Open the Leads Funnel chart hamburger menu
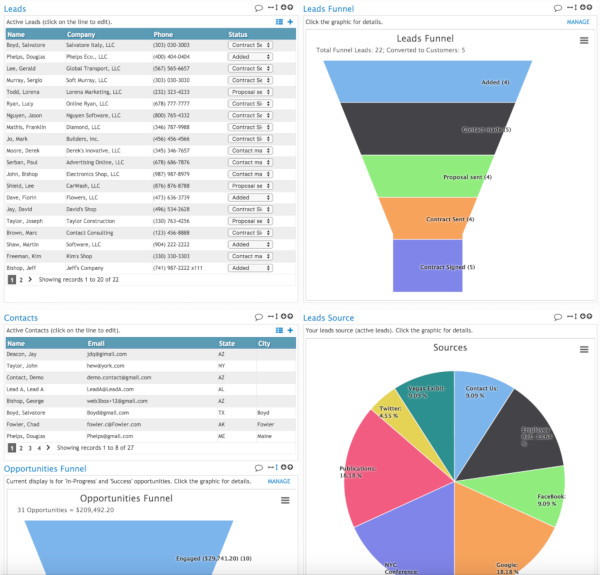The height and width of the screenshot is (575, 600). [x=584, y=41]
